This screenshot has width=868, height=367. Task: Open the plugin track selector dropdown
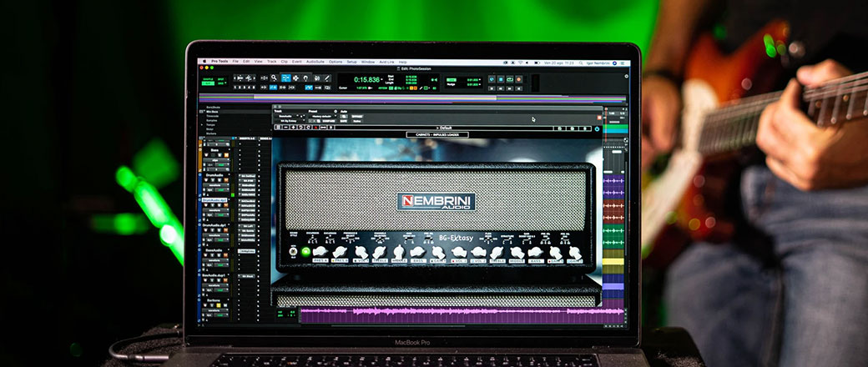pos(287,116)
